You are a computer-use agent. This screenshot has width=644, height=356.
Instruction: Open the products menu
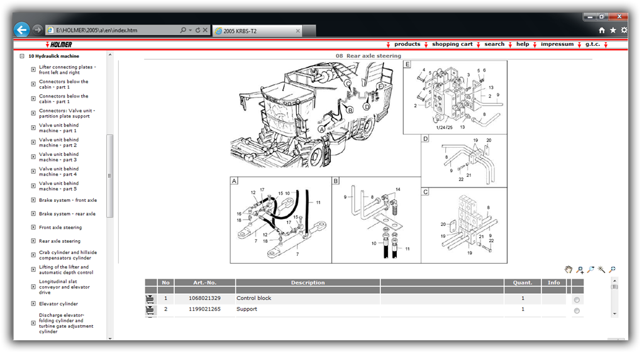[407, 44]
